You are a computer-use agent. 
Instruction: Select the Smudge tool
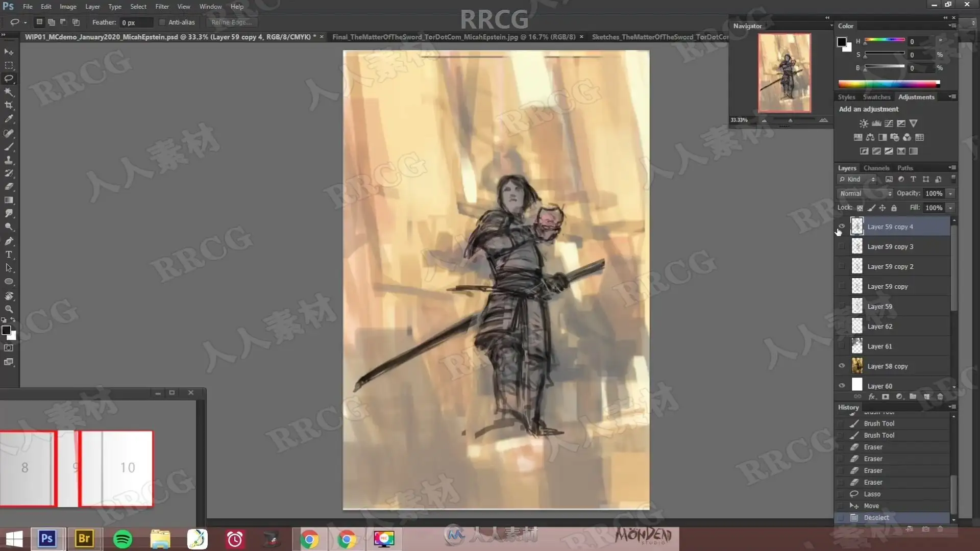click(x=9, y=213)
